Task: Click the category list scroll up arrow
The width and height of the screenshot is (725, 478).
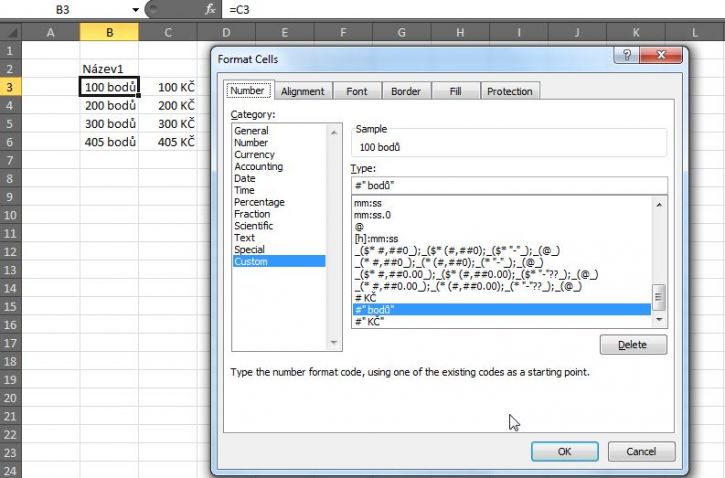Action: click(334, 133)
